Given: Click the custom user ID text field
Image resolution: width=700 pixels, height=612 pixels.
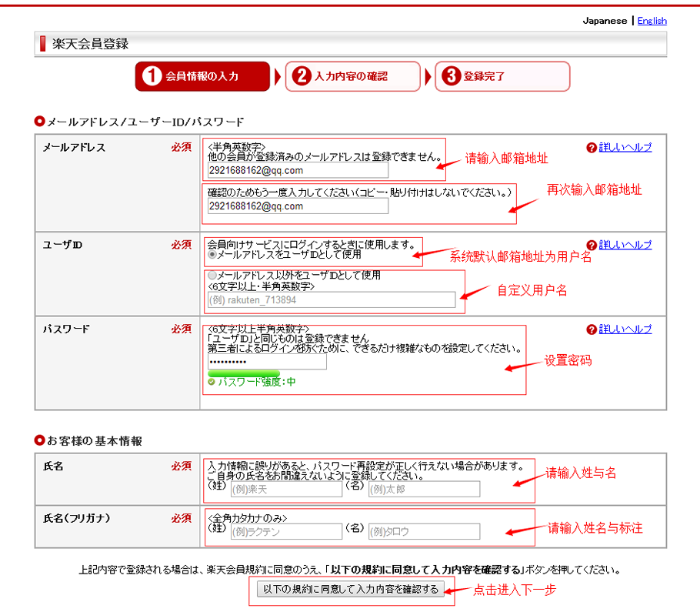Looking at the screenshot, I should click(x=331, y=300).
